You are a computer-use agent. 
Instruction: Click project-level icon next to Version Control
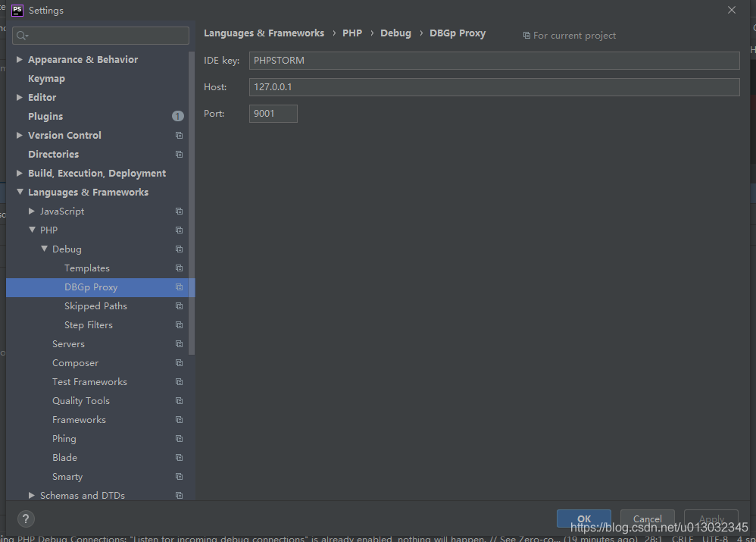click(179, 136)
